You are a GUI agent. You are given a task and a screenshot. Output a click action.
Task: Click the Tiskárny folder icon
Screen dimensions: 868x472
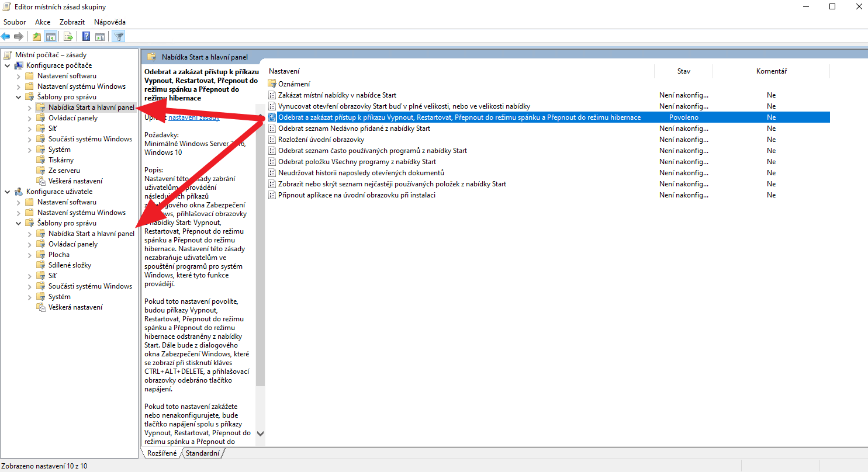(x=41, y=160)
